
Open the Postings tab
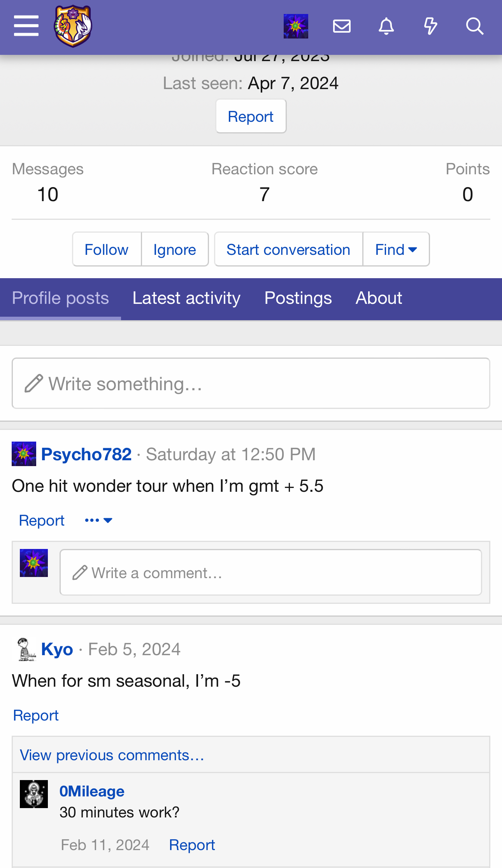coord(298,298)
